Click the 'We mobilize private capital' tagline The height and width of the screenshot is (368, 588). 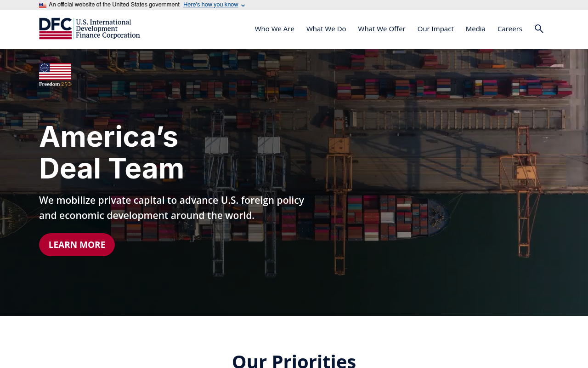172,208
